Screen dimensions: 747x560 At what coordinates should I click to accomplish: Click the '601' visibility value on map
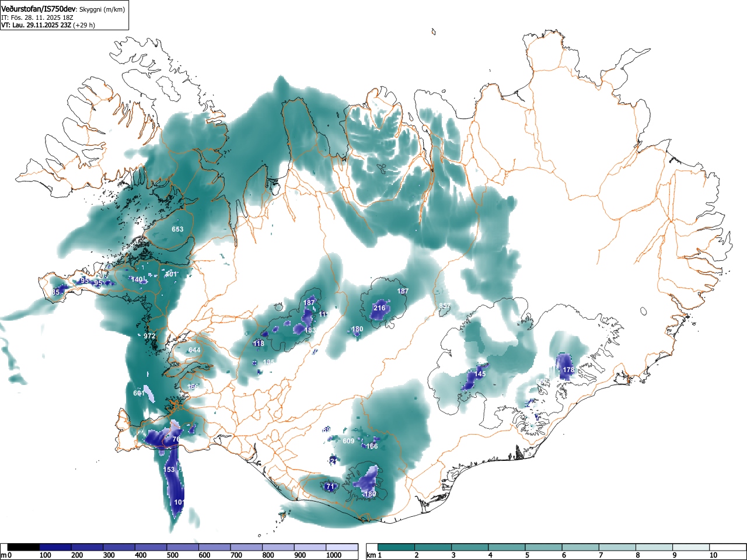point(139,393)
